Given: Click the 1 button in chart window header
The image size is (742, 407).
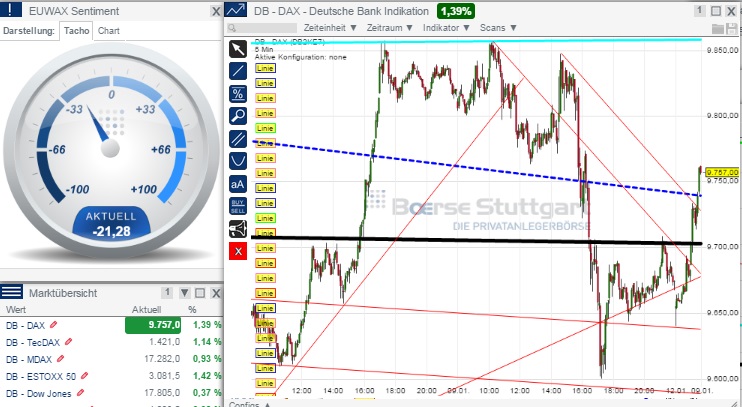Looking at the screenshot, I should (x=700, y=10).
